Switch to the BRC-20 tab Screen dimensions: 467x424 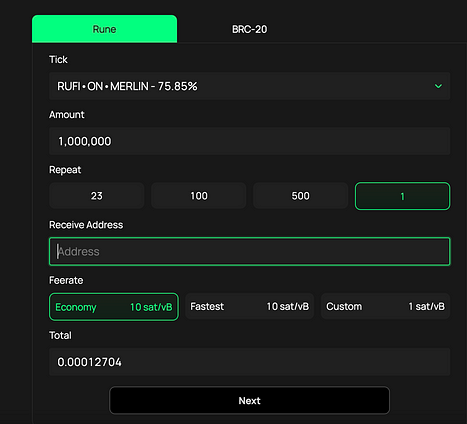click(249, 29)
